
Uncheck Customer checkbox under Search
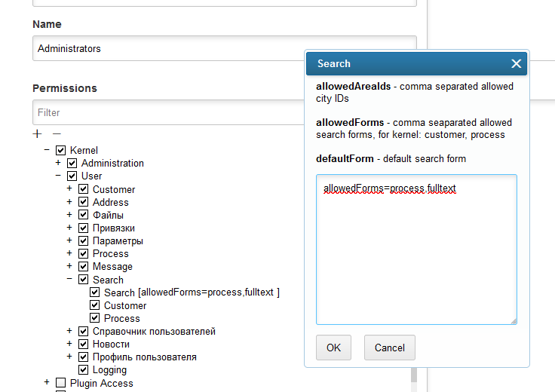tap(94, 305)
